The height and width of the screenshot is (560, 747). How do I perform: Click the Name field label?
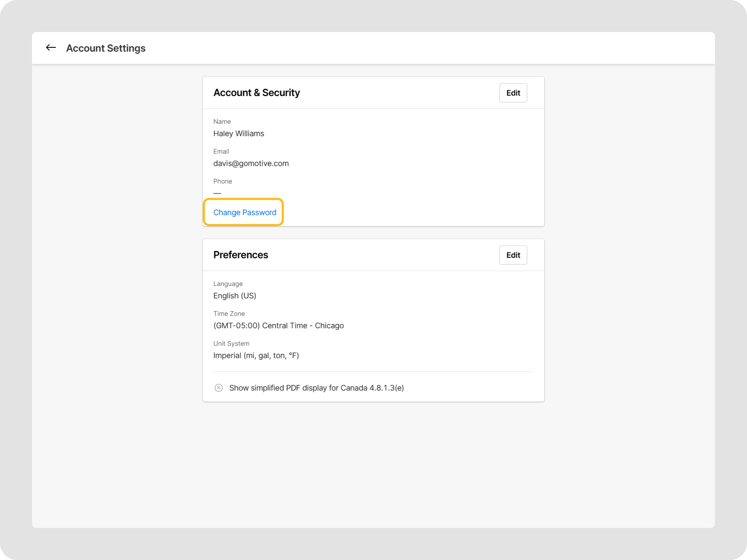click(222, 122)
